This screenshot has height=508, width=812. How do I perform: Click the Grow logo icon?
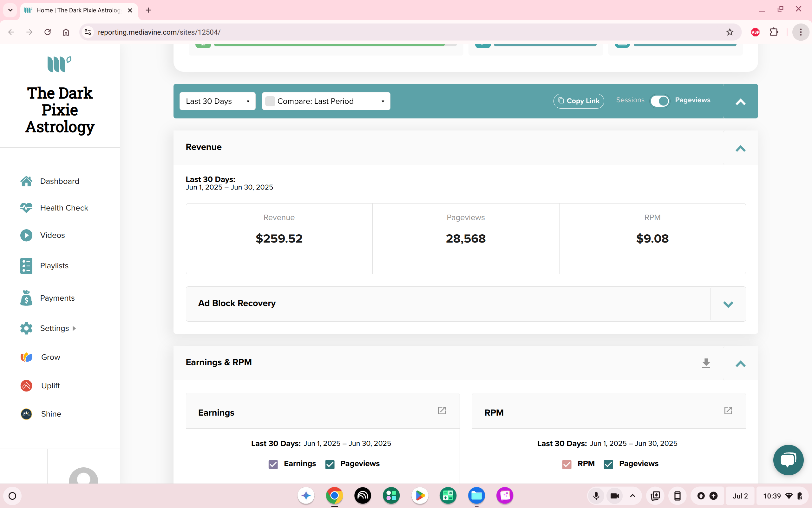(x=26, y=357)
